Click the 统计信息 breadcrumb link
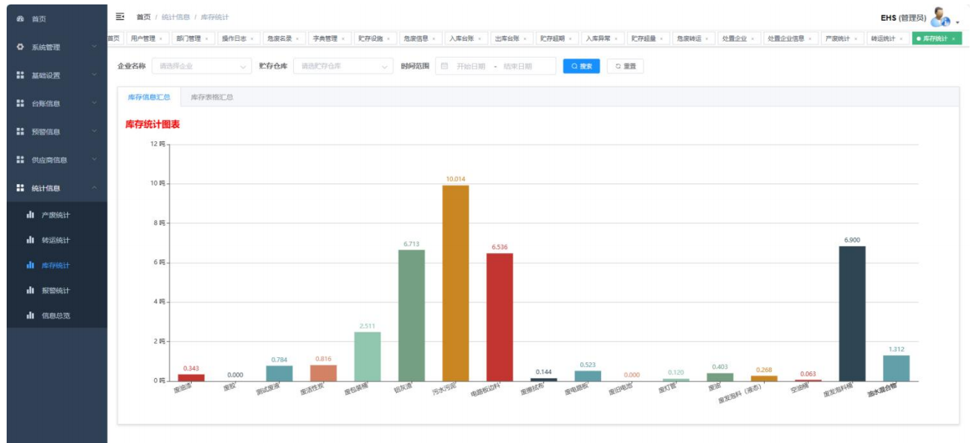This screenshot has height=443, width=980. [176, 17]
